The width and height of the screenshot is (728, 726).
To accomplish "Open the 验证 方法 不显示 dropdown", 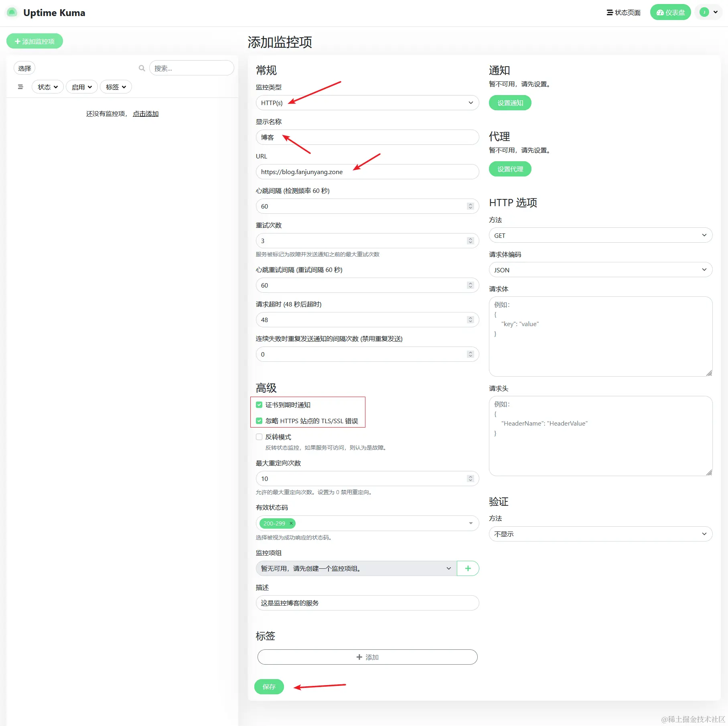I will pos(600,534).
